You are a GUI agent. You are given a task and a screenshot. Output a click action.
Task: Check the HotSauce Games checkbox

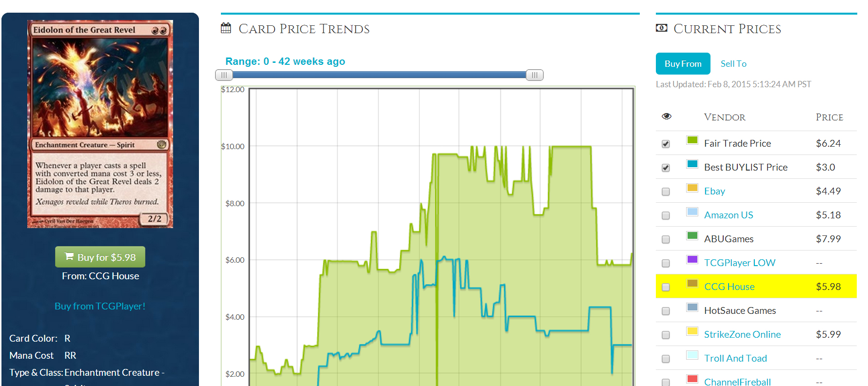coord(666,311)
